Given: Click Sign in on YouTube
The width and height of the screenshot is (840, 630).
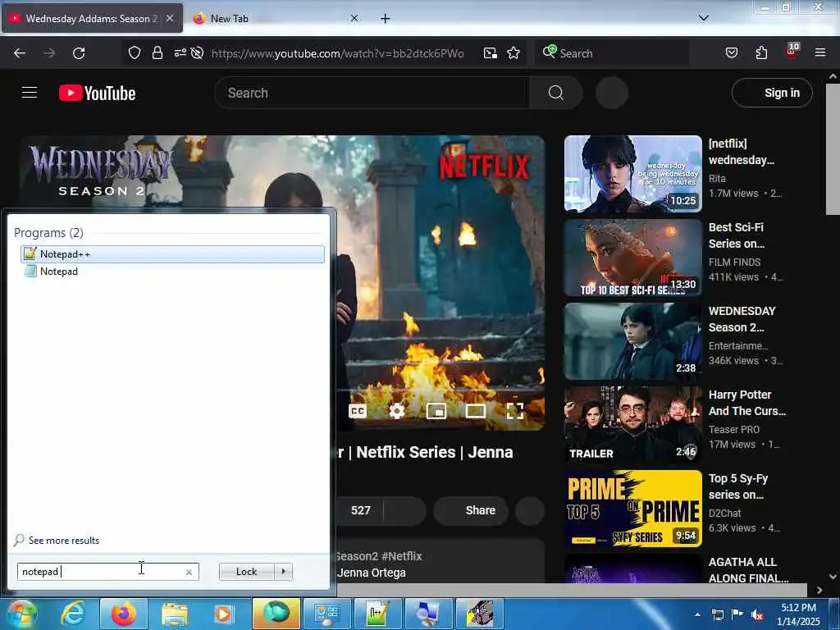Looking at the screenshot, I should (772, 93).
